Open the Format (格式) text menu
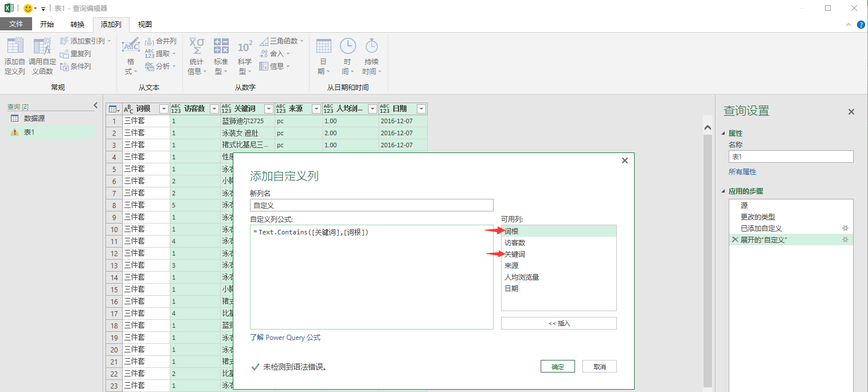 coord(131,56)
